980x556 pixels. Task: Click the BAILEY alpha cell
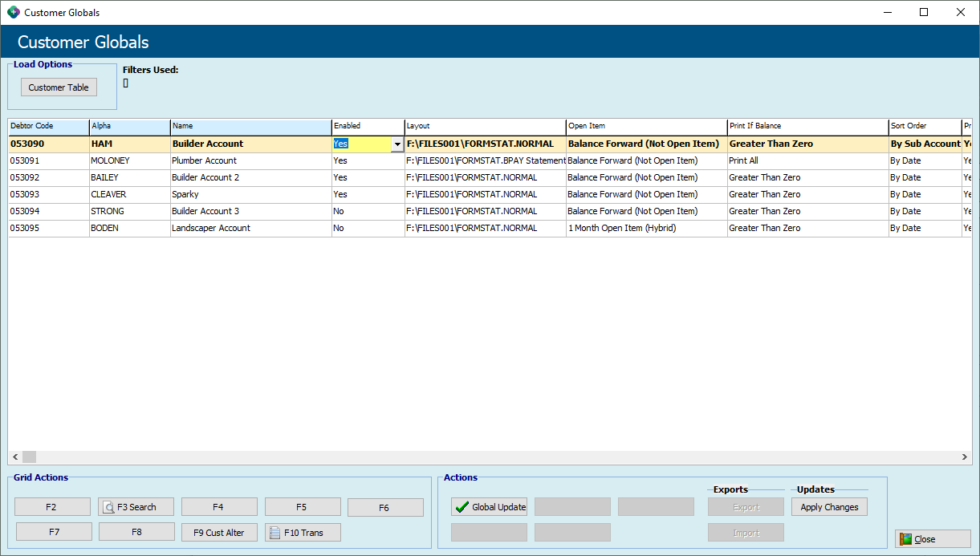click(x=130, y=177)
